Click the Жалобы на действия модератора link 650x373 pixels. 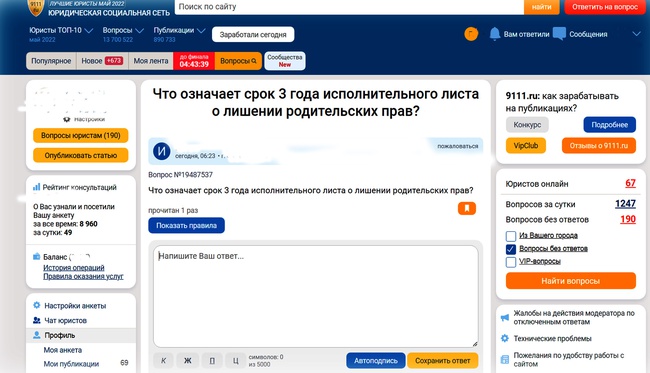(574, 317)
